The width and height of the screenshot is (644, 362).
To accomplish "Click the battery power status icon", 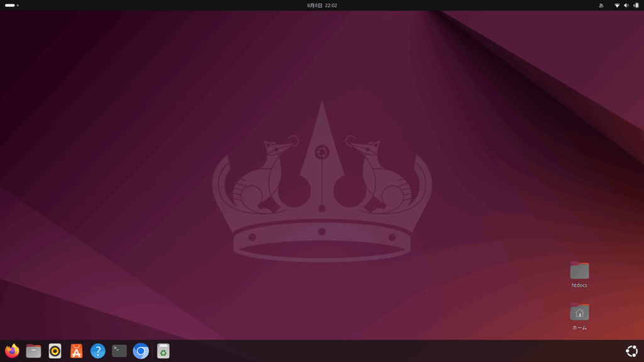I will (x=636, y=5).
